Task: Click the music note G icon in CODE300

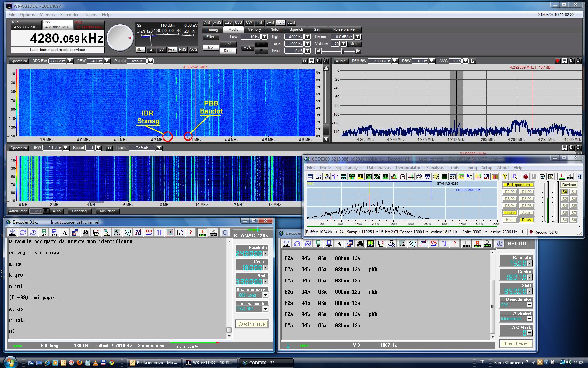Action: [x=470, y=177]
